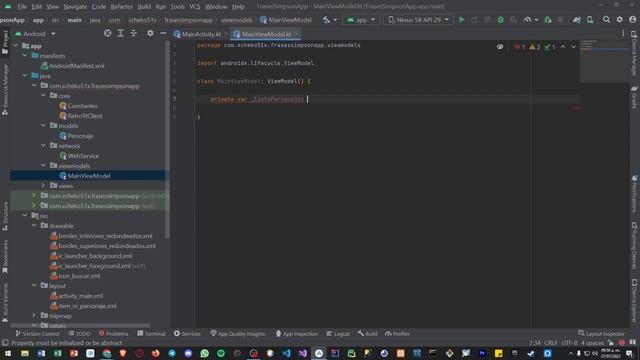Run the app with the green play button
Image resolution: width=640 pixels, height=360 pixels.
tap(462, 20)
